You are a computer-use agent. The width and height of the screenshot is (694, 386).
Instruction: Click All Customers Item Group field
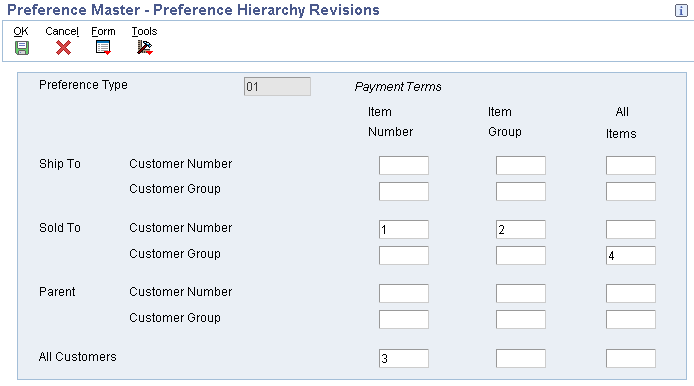[520, 358]
